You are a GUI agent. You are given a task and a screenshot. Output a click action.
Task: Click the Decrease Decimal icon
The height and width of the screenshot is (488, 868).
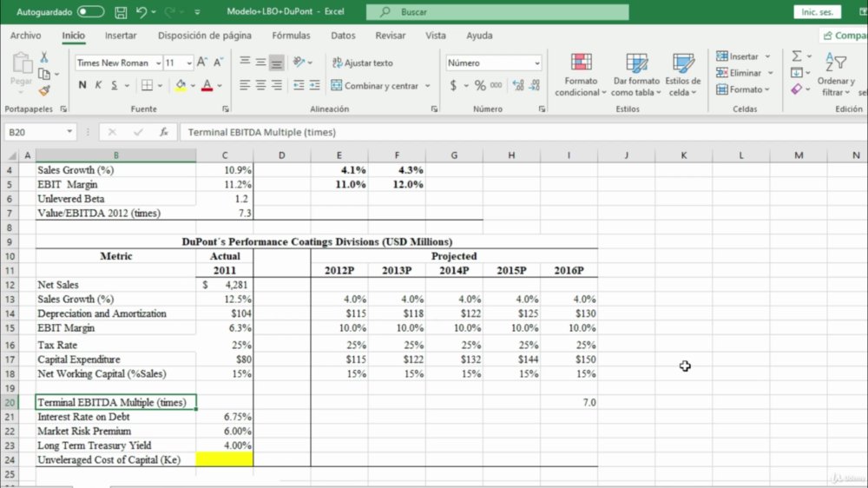tap(534, 85)
